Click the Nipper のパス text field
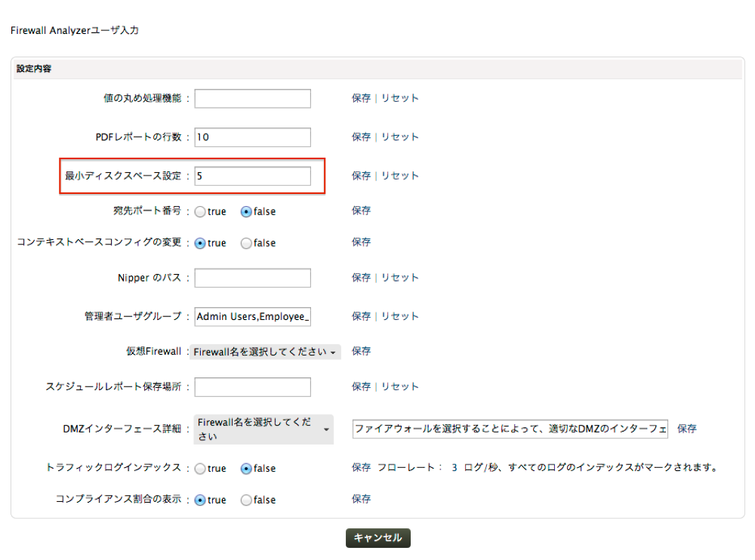The width and height of the screenshot is (755, 560). tap(252, 278)
